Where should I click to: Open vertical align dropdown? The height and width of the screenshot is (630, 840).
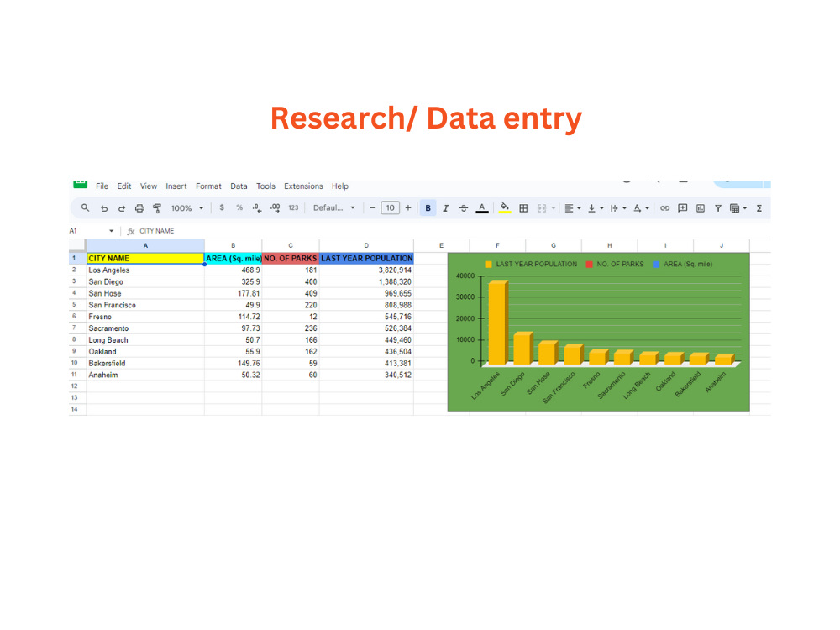(x=596, y=208)
